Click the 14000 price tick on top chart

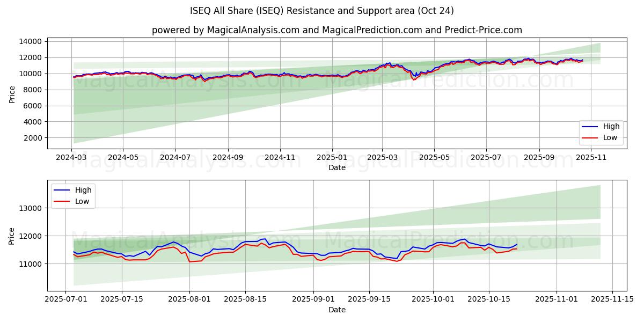click(x=31, y=41)
